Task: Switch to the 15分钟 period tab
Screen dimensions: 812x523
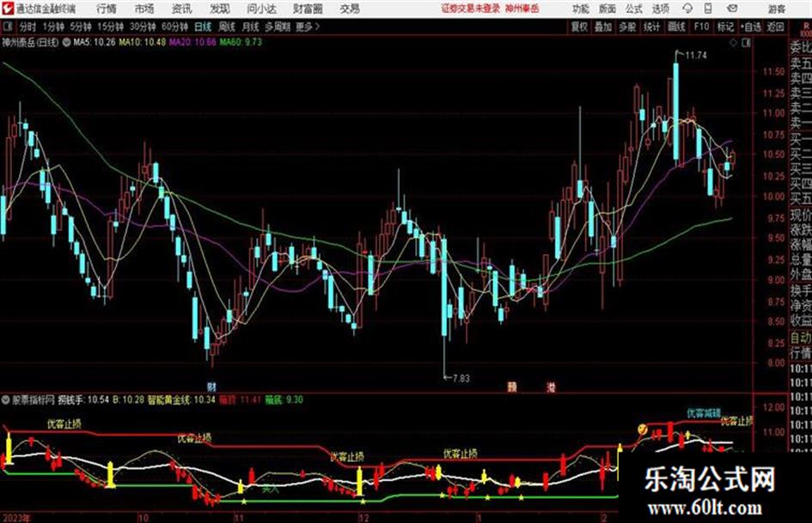Action: (111, 27)
